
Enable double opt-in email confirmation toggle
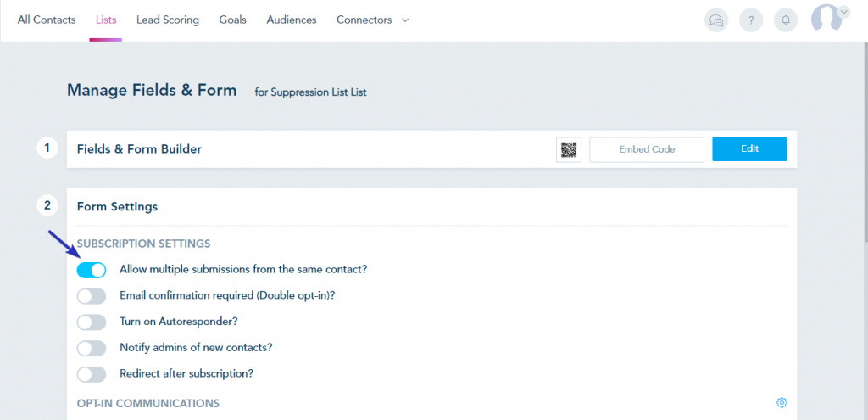92,296
